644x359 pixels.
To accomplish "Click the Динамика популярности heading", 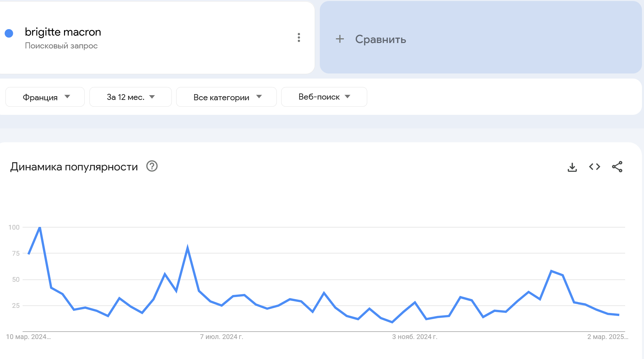I will pos(74,166).
